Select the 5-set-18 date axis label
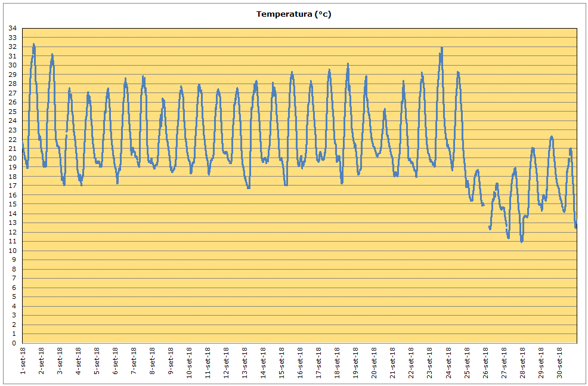Screen dimensions: 588x386 (x=97, y=361)
